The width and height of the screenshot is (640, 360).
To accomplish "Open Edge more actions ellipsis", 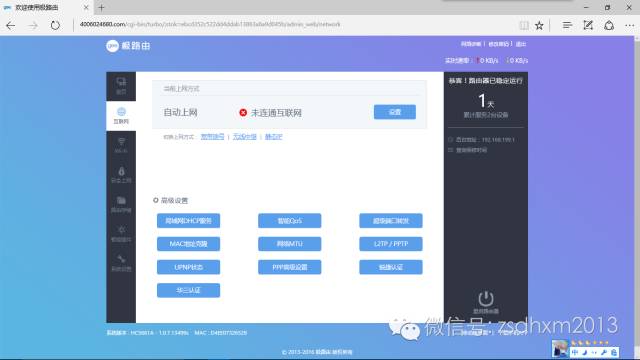I will point(629,25).
